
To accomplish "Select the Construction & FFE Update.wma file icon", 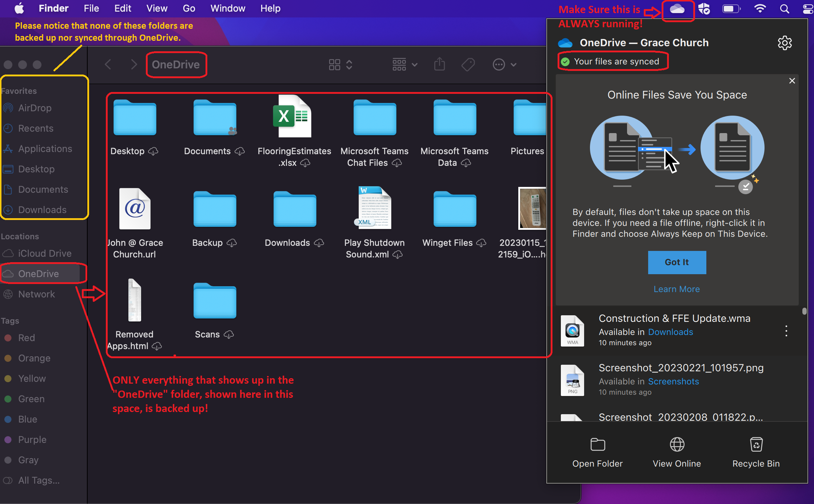I will point(572,331).
